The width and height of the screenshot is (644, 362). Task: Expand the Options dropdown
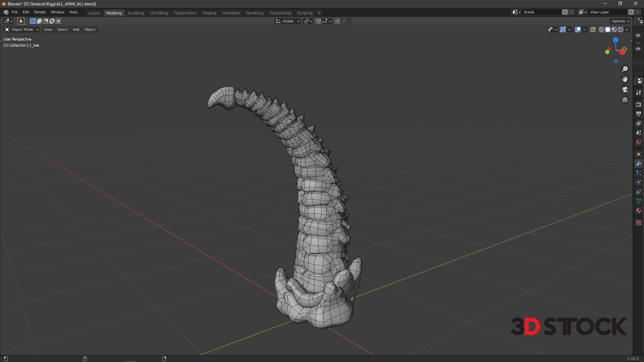620,21
